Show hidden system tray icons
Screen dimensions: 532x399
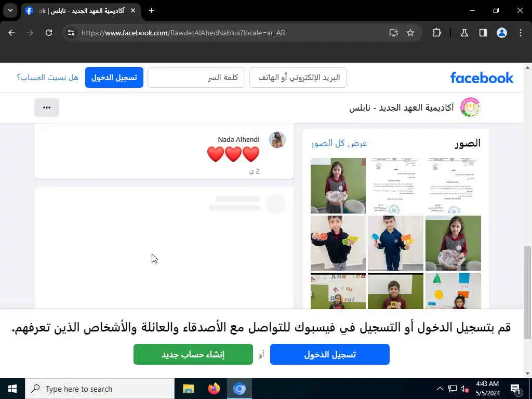[x=440, y=389]
